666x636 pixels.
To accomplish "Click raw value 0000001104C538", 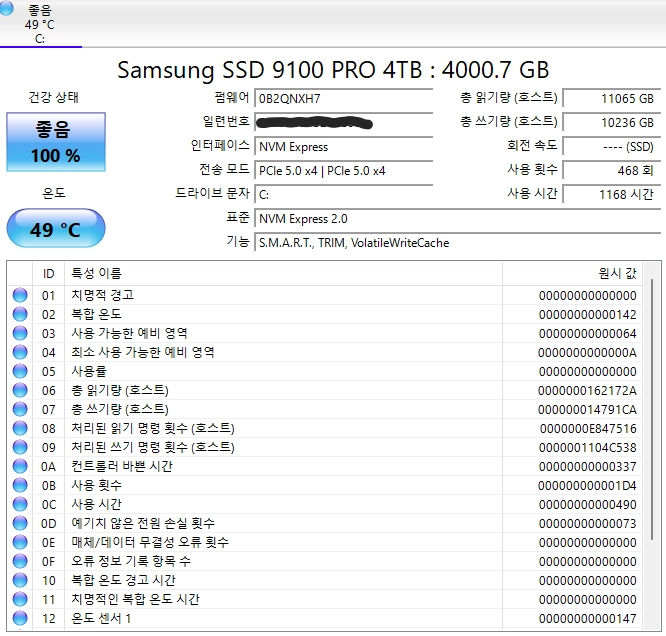I will 587,448.
